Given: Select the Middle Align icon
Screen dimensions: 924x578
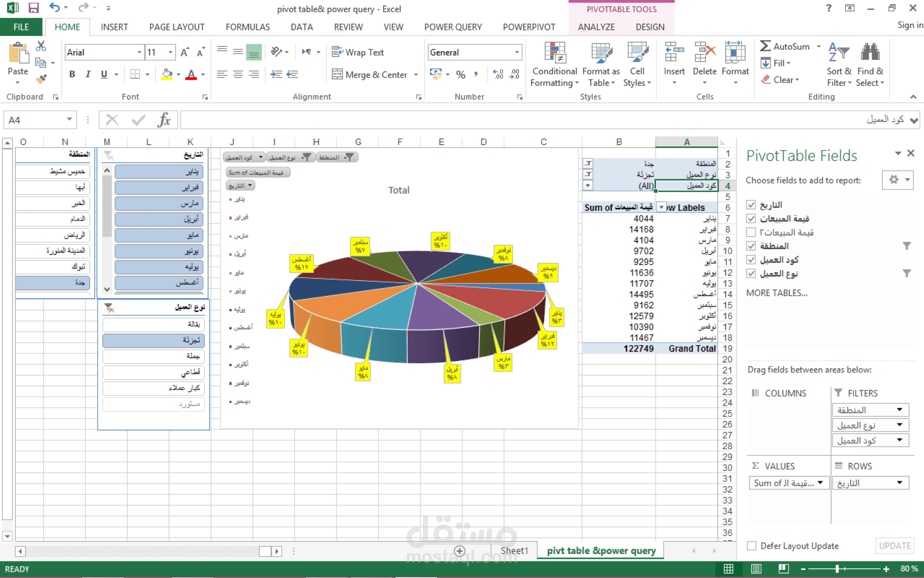Looking at the screenshot, I should click(x=238, y=52).
